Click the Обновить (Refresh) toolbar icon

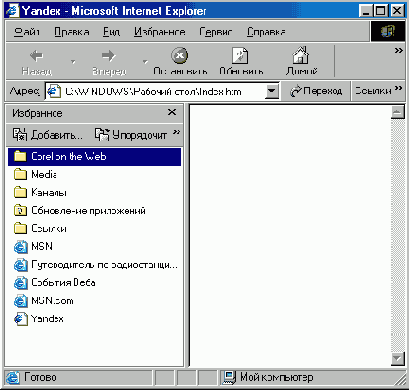click(x=240, y=55)
